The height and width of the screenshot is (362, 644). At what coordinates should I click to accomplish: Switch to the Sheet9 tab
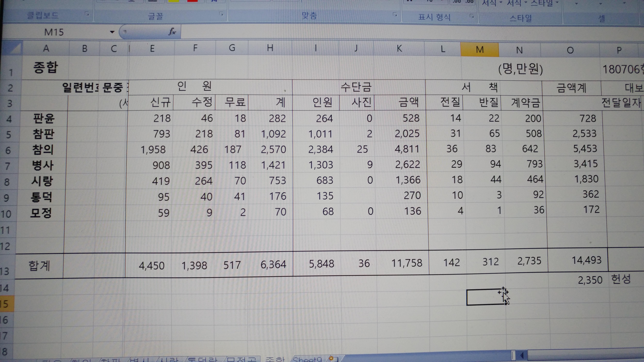pos(307,359)
